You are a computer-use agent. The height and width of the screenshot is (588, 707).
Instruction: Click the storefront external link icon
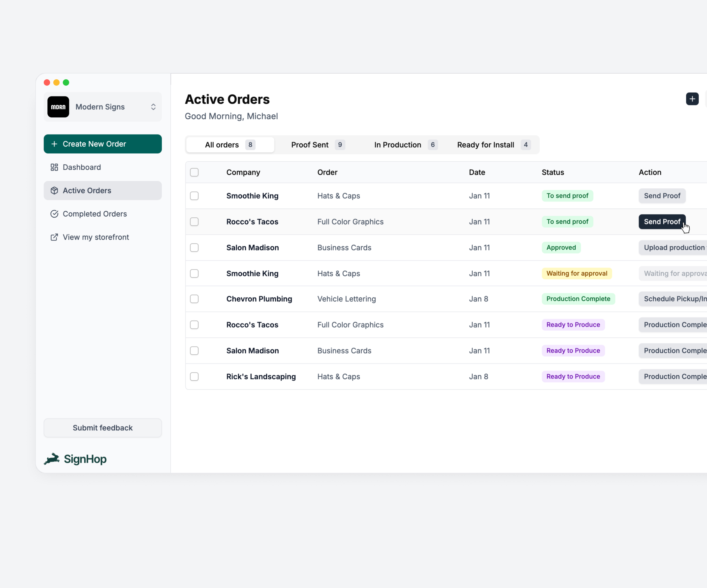[54, 237]
